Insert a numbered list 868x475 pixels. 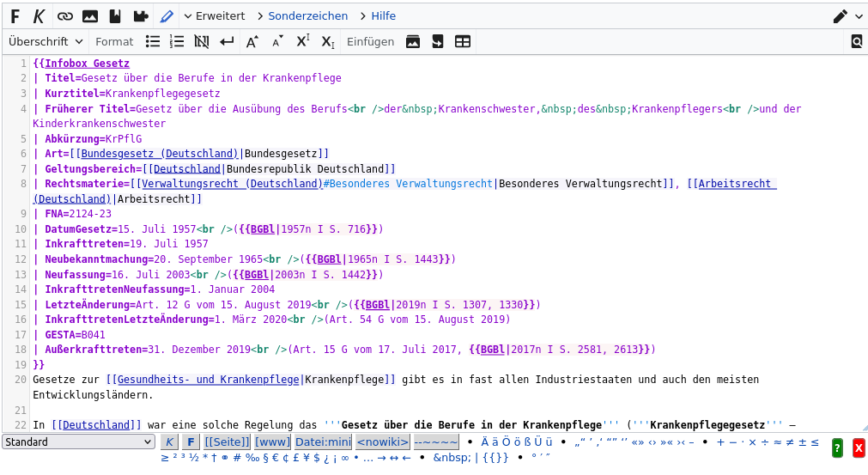point(177,41)
